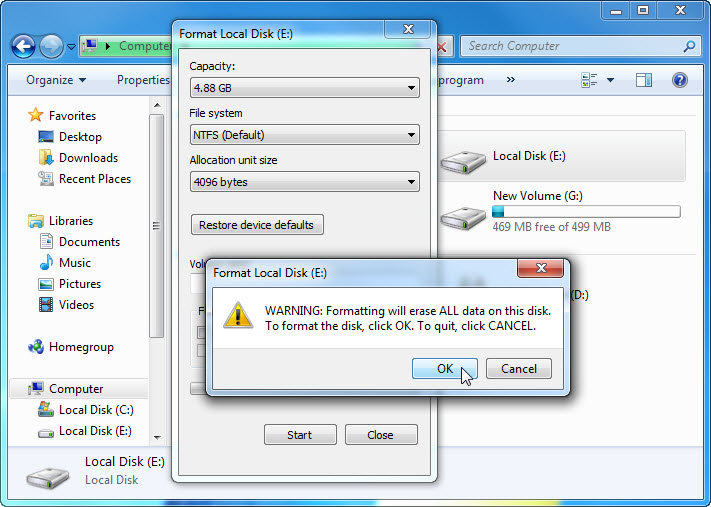Click Cancel in the warning dialog
Screen dimensions: 711x507
click(x=519, y=369)
